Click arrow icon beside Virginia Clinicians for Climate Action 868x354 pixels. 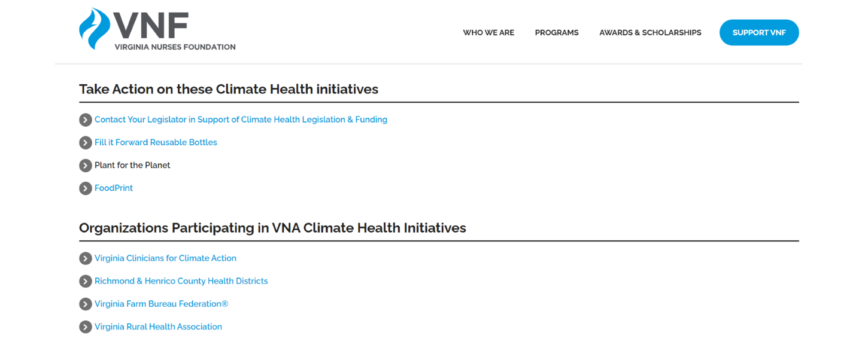pyautogui.click(x=86, y=258)
